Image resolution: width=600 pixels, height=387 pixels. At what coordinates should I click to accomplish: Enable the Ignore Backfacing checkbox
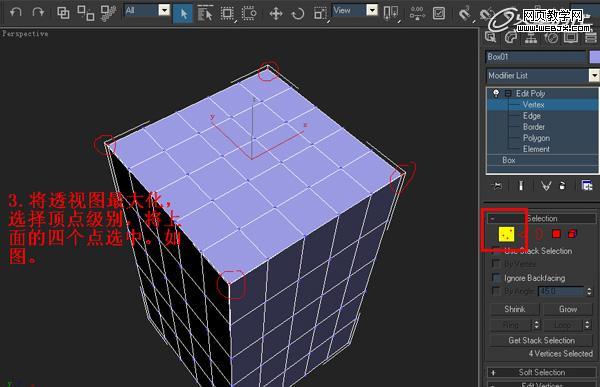pos(496,278)
